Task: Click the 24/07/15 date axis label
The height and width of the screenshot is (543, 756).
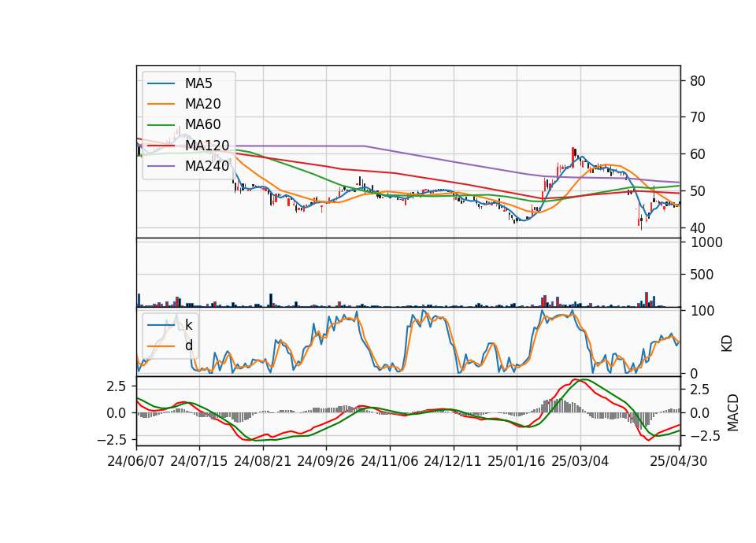Action: pyautogui.click(x=199, y=462)
